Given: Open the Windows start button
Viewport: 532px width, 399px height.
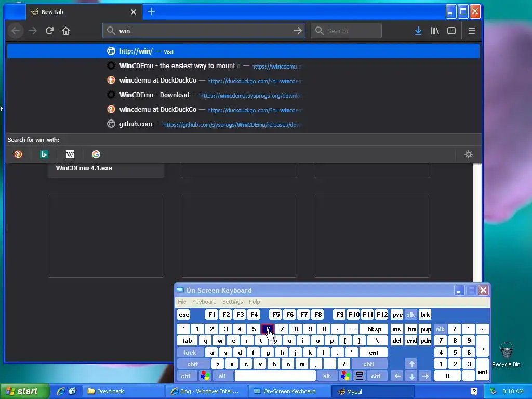Looking at the screenshot, I should click(24, 391).
